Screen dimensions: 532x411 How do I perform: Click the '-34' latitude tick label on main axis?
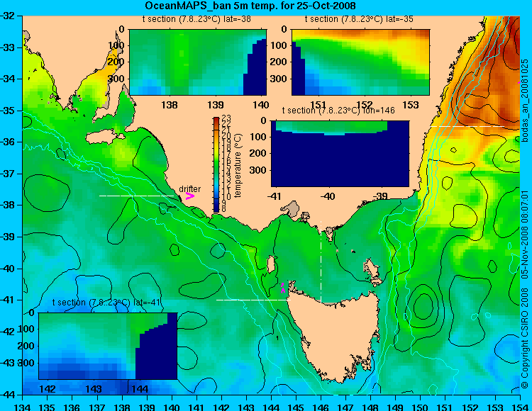(x=8, y=79)
